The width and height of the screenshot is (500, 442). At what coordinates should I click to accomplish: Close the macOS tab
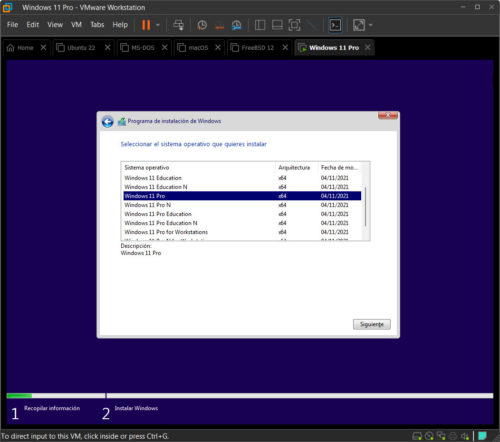[x=218, y=48]
